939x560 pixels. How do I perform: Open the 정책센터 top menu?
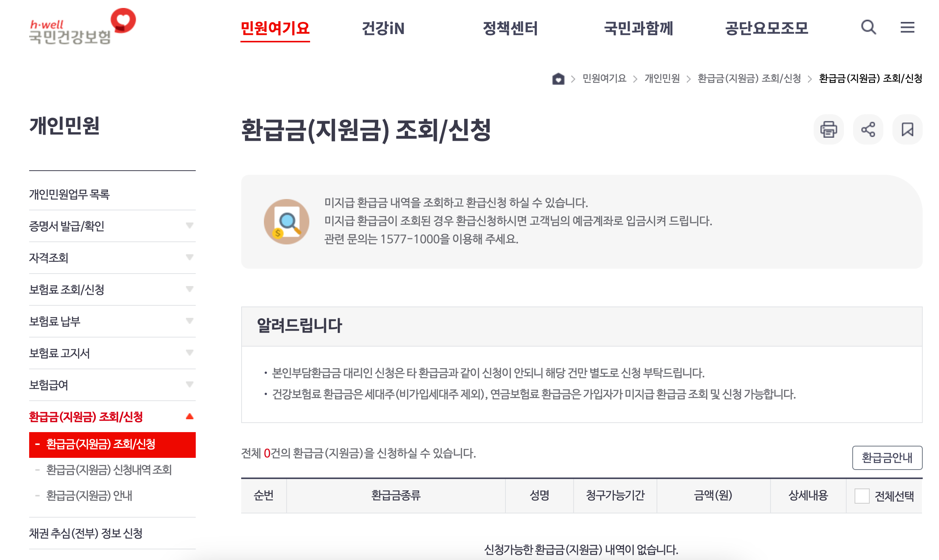click(510, 28)
